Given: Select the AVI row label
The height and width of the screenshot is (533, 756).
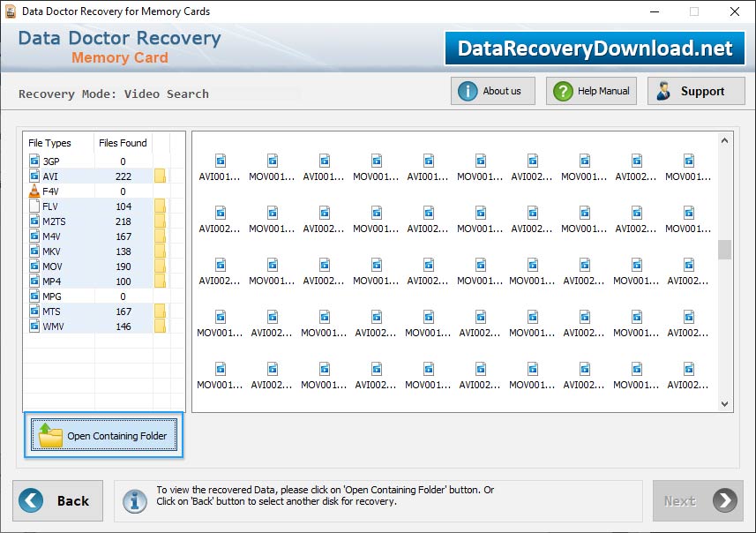Looking at the screenshot, I should coord(50,176).
